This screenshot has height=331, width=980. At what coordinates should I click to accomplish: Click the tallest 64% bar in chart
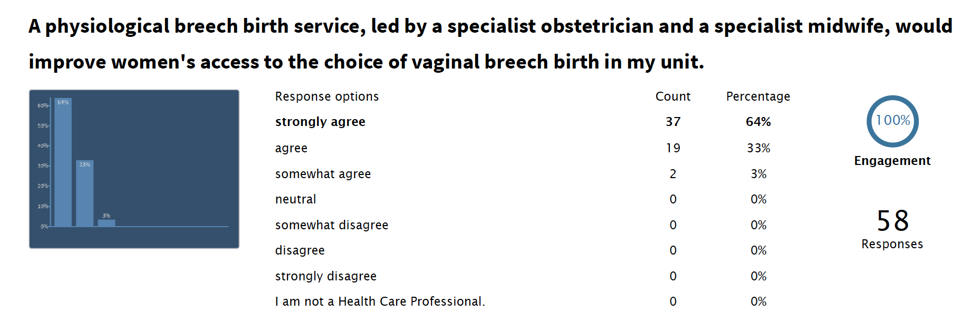(63, 163)
